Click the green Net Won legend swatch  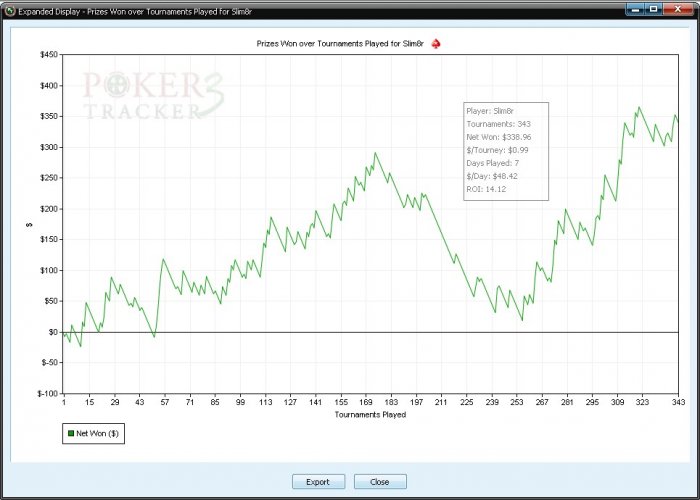point(70,434)
